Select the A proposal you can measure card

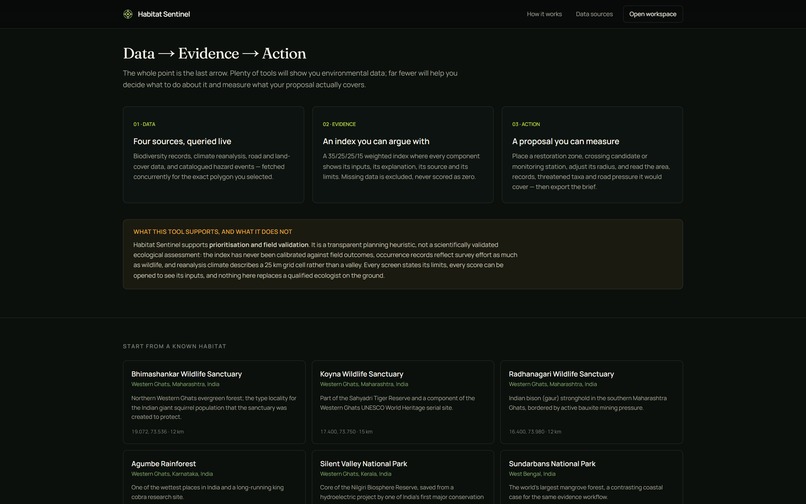point(592,155)
